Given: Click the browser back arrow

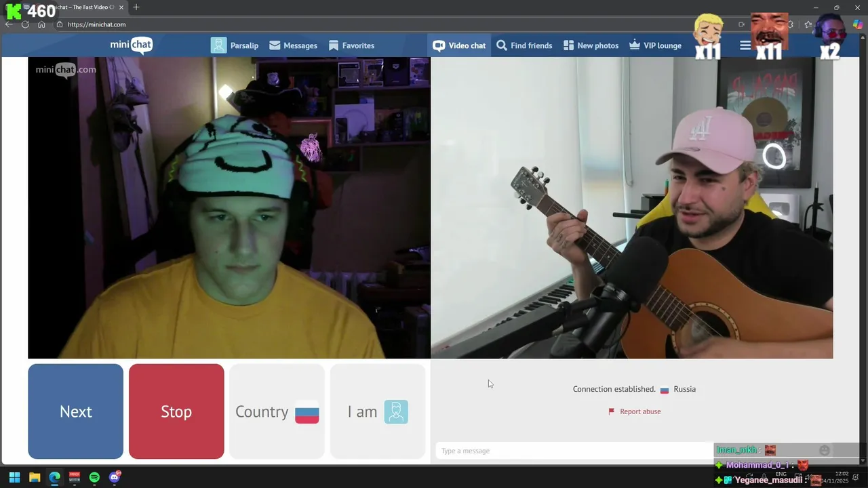Looking at the screenshot, I should (x=9, y=24).
